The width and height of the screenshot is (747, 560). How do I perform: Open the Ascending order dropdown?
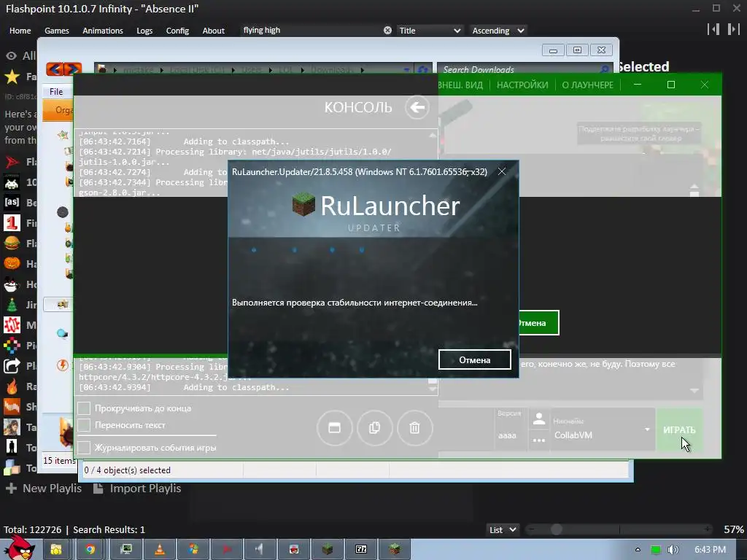498,31
